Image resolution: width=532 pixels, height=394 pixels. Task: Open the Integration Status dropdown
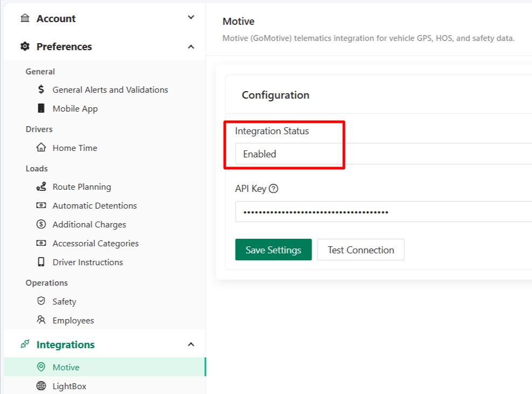pyautogui.click(x=383, y=154)
